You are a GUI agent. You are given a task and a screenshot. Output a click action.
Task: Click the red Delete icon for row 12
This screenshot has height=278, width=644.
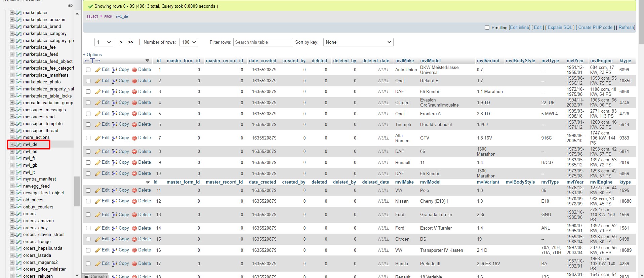click(x=134, y=201)
